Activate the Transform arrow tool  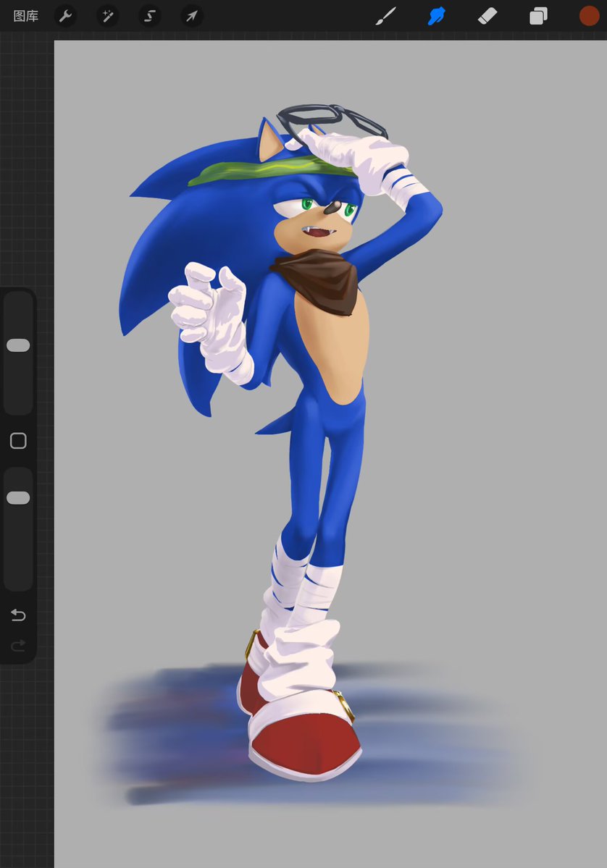tap(192, 16)
